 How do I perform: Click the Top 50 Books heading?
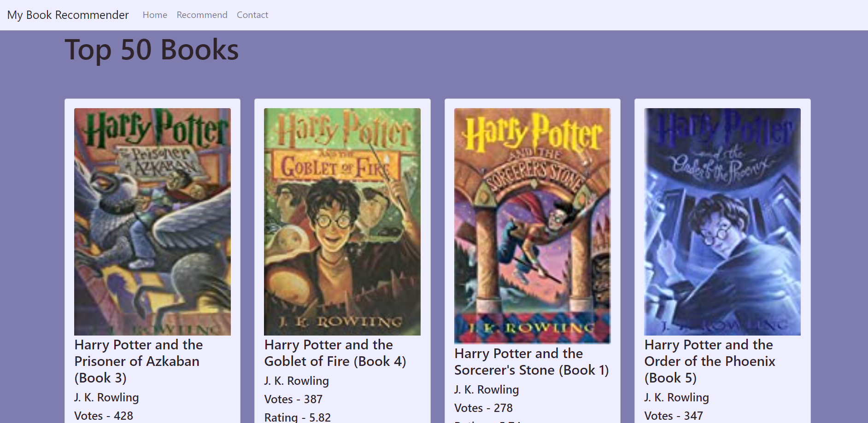pyautogui.click(x=151, y=50)
